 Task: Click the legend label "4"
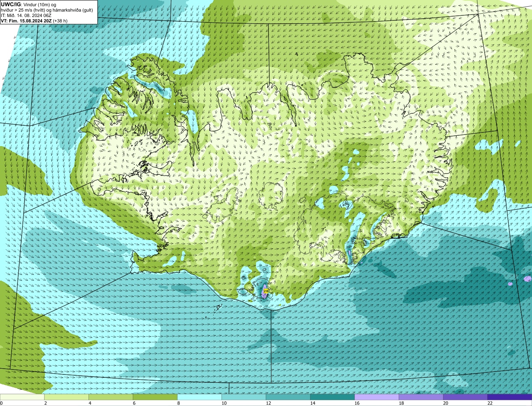90,403
